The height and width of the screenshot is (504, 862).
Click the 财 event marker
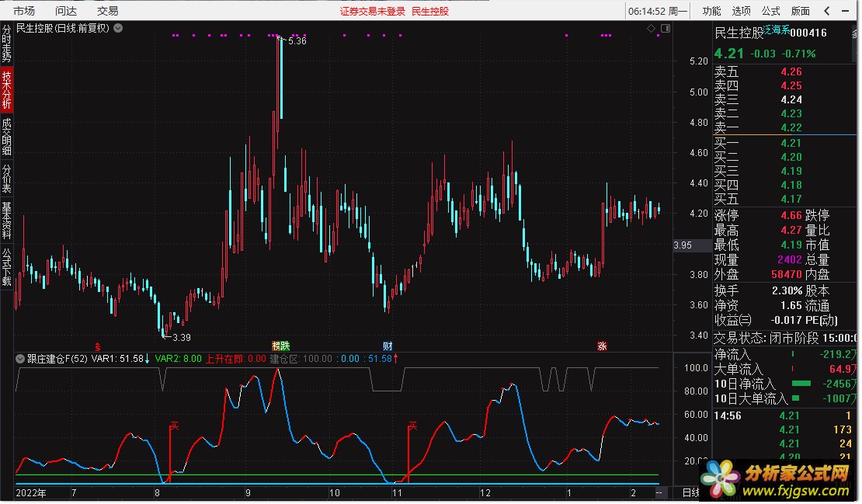tap(388, 346)
